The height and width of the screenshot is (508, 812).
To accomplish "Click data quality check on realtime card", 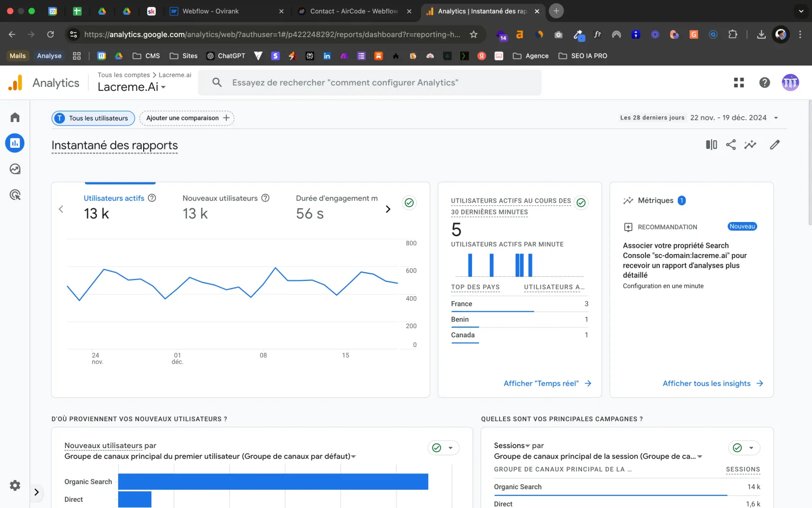I will 581,203.
